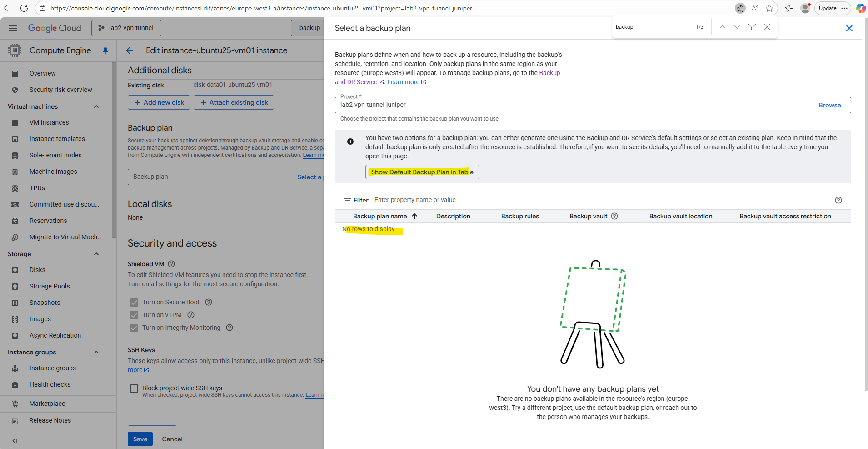Go back using the Edit instance back arrow

pyautogui.click(x=130, y=50)
